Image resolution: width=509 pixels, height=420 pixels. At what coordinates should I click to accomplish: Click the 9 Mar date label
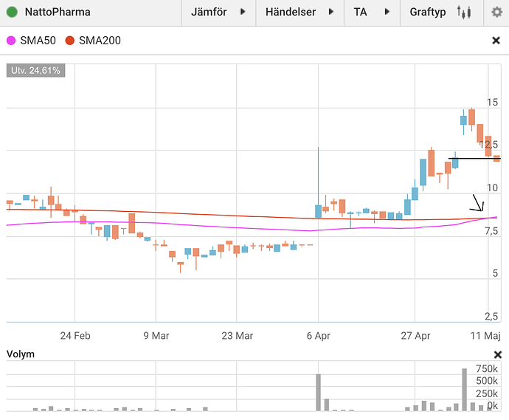click(156, 336)
